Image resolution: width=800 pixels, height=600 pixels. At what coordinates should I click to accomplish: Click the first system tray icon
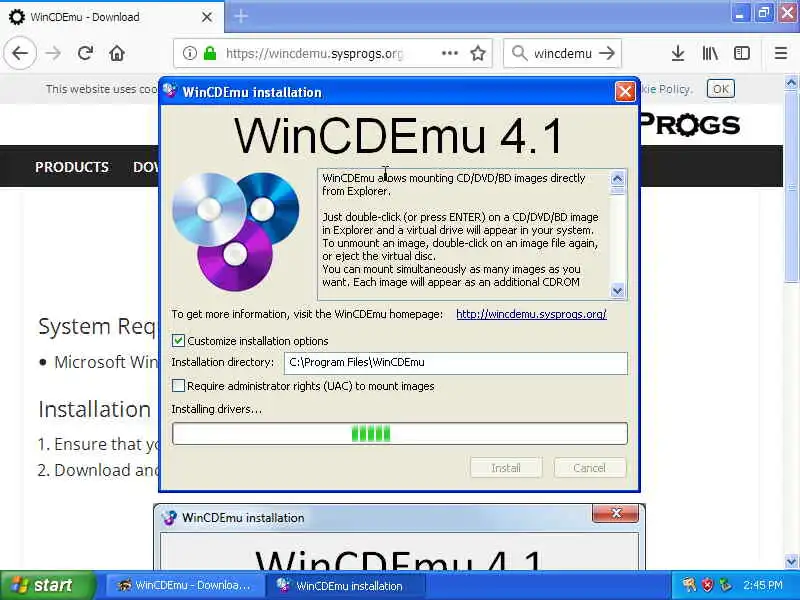pos(689,585)
